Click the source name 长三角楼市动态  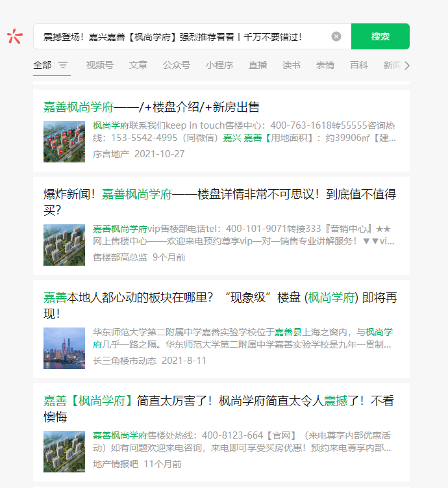(125, 361)
